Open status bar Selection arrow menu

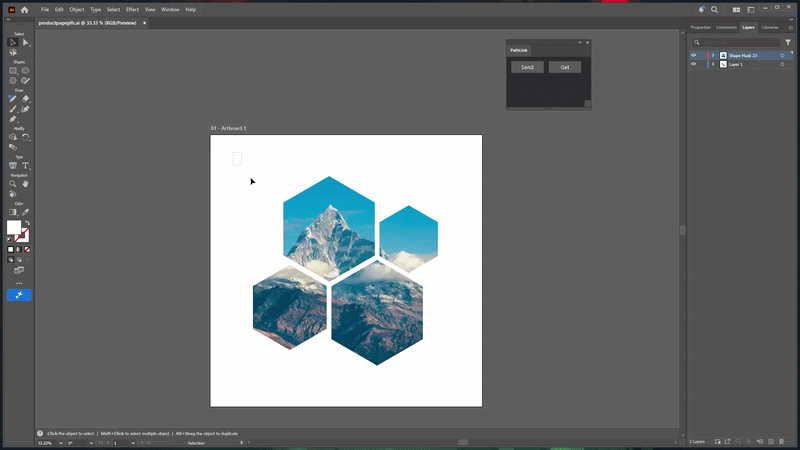pyautogui.click(x=242, y=443)
